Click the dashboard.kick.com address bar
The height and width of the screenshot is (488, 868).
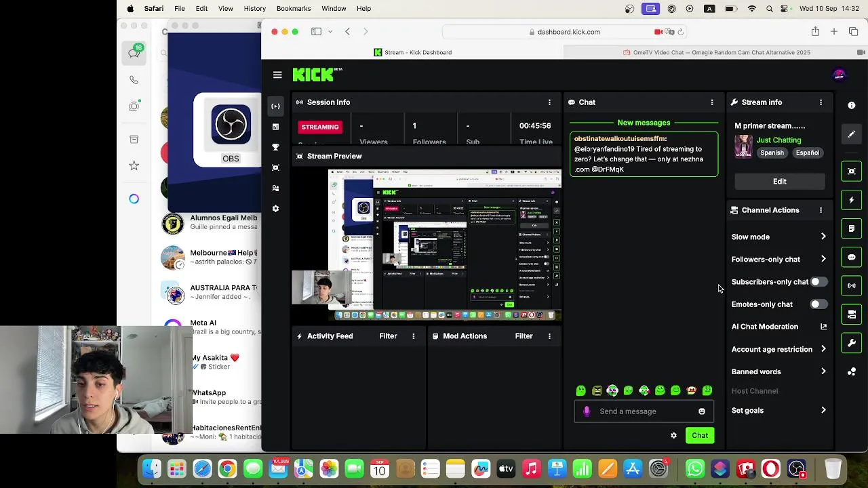tap(564, 32)
